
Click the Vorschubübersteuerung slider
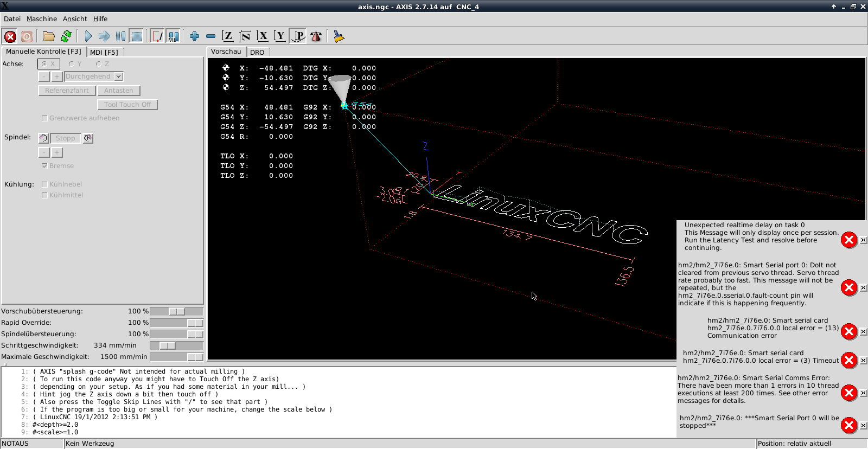177,311
